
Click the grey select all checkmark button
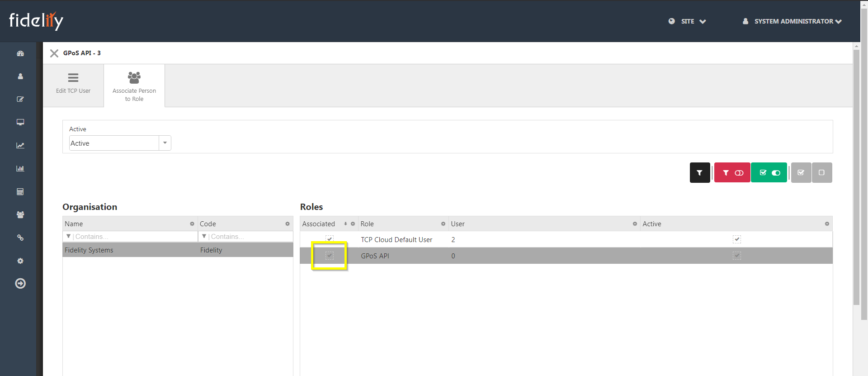click(x=801, y=172)
